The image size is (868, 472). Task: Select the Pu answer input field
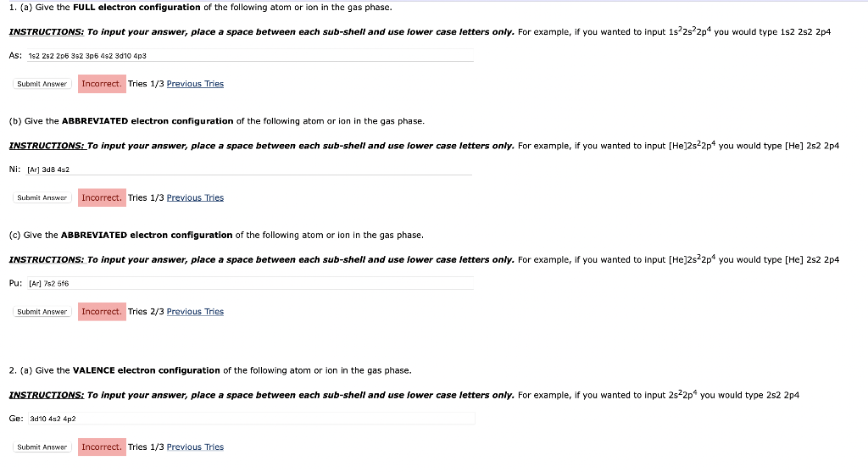pos(250,283)
